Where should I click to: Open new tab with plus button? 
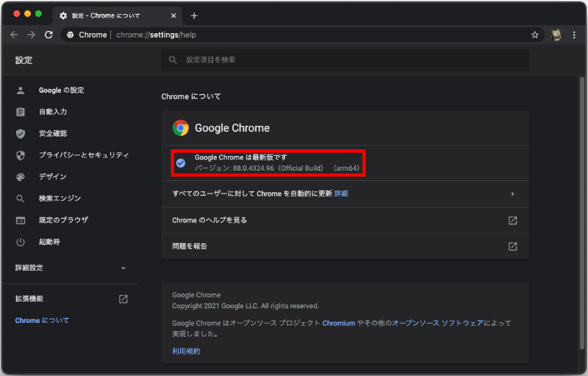coord(194,15)
